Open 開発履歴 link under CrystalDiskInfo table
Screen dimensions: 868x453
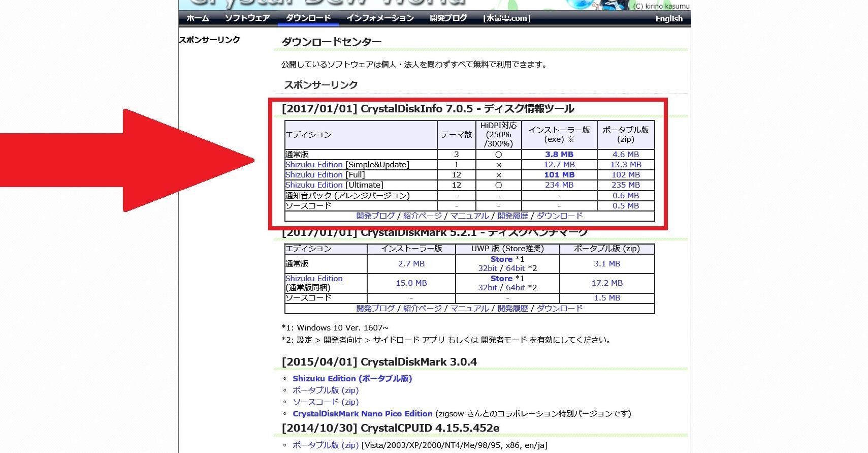513,216
